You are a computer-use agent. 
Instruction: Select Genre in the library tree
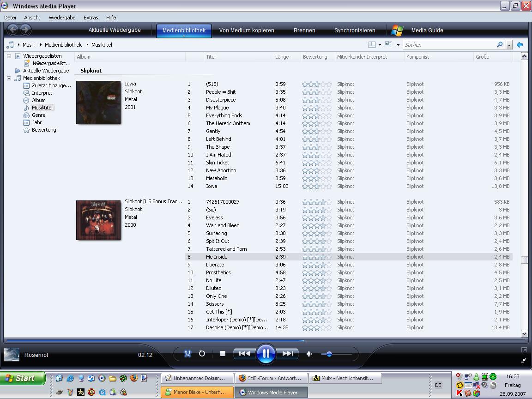tap(38, 115)
